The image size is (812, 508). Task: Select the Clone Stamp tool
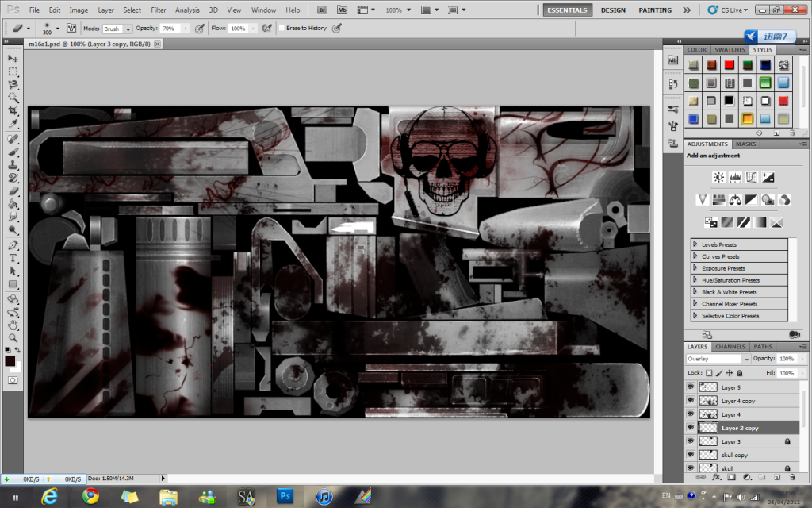pyautogui.click(x=13, y=165)
